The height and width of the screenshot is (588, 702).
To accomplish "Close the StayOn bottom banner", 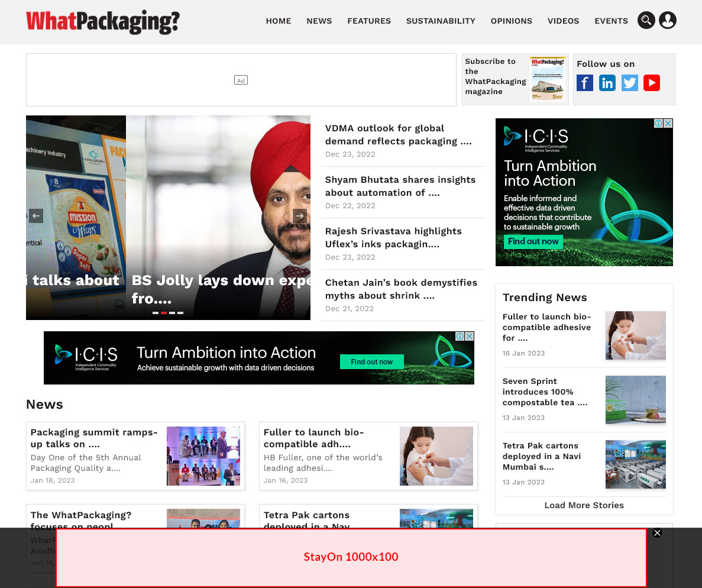I will click(657, 533).
